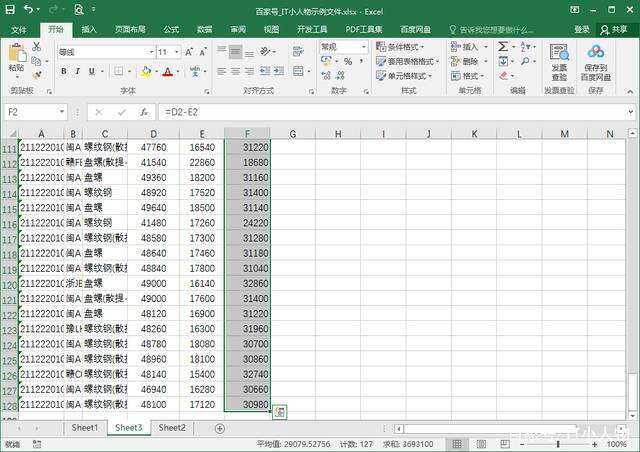The width and height of the screenshot is (640, 452).
Task: Click the AutoSum sigma button
Action: (503, 47)
